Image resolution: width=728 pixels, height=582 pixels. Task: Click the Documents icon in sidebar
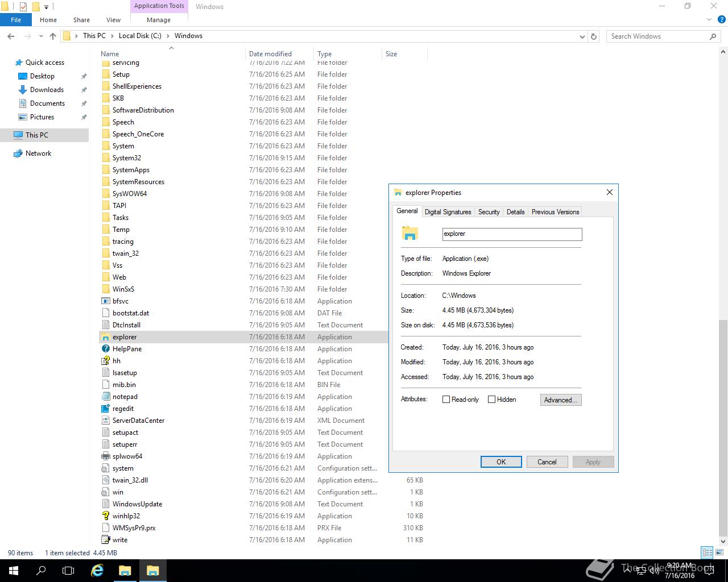click(x=23, y=103)
